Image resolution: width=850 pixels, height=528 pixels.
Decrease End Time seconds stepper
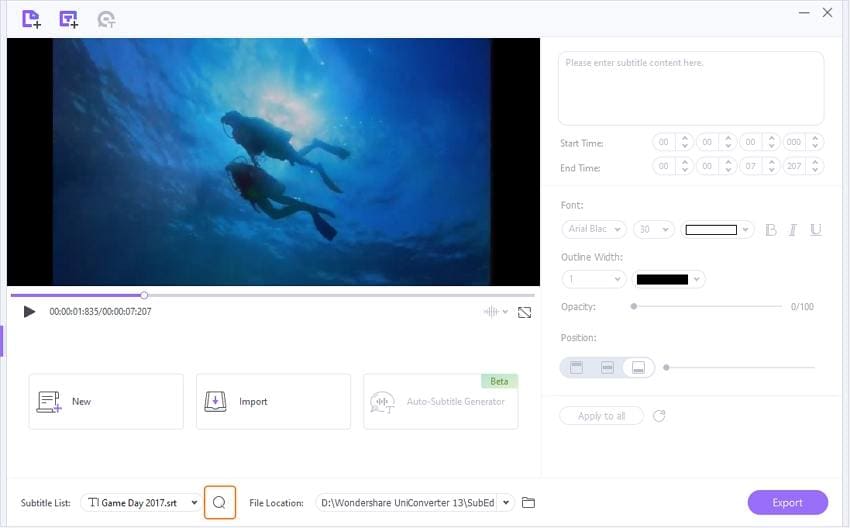(771, 170)
